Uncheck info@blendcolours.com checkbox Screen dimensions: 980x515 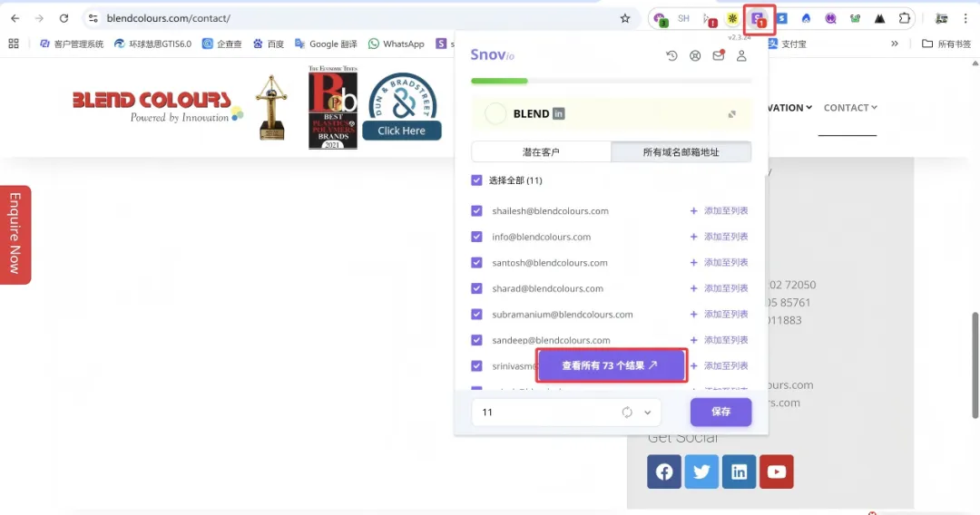tap(476, 237)
